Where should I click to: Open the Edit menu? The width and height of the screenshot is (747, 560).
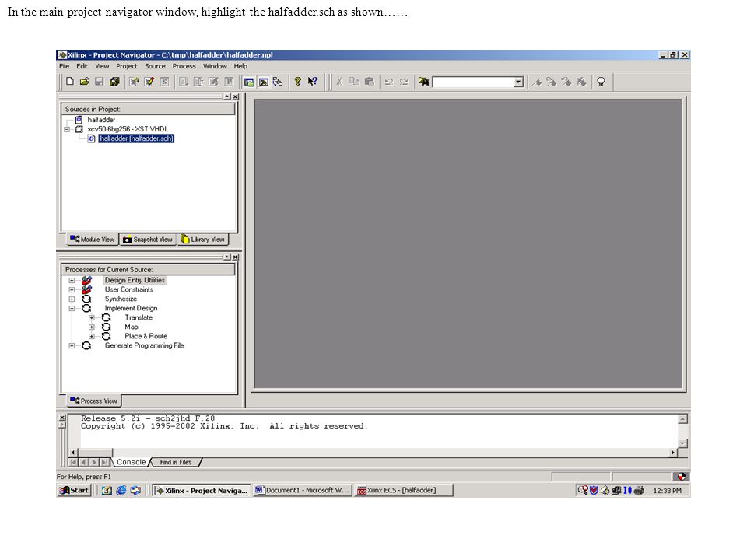click(x=82, y=66)
